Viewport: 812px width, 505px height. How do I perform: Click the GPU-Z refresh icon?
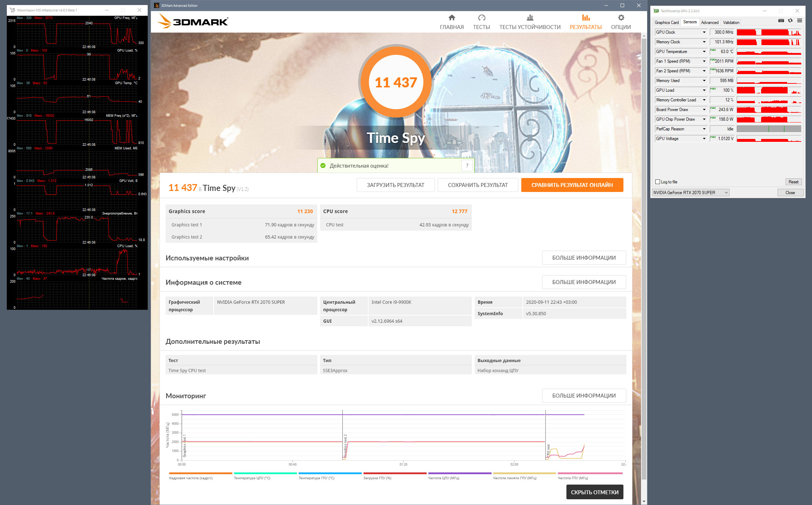[x=790, y=21]
